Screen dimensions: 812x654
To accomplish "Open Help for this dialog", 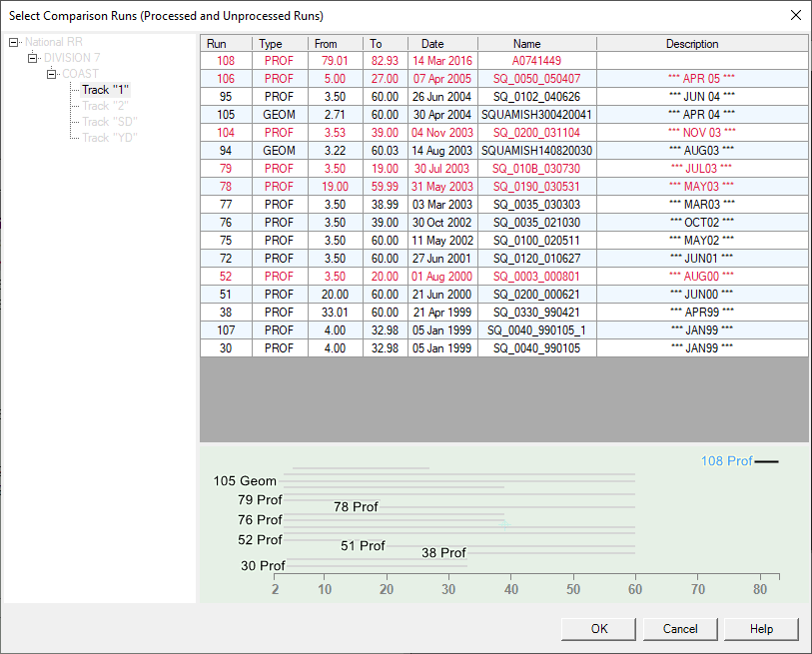I will click(x=761, y=629).
